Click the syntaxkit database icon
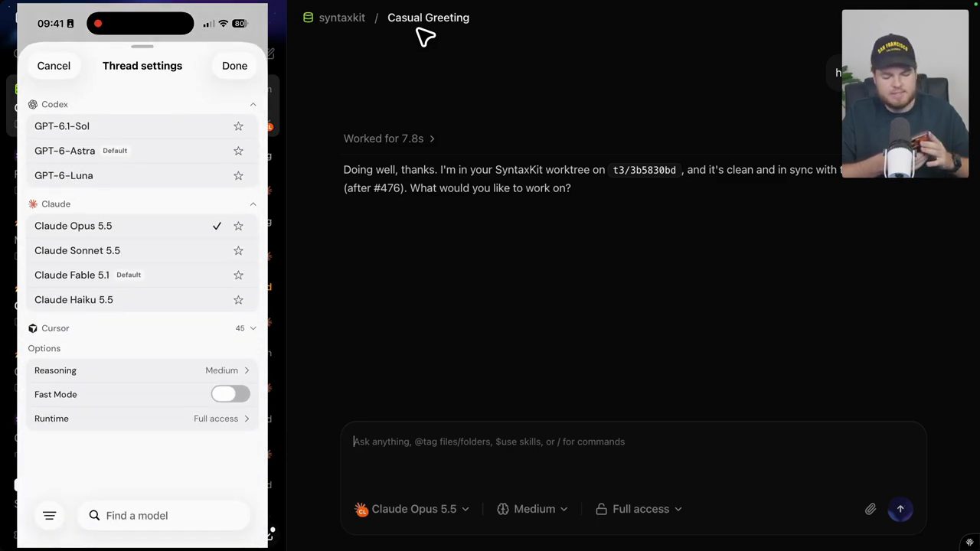The height and width of the screenshot is (551, 980). coord(308,18)
